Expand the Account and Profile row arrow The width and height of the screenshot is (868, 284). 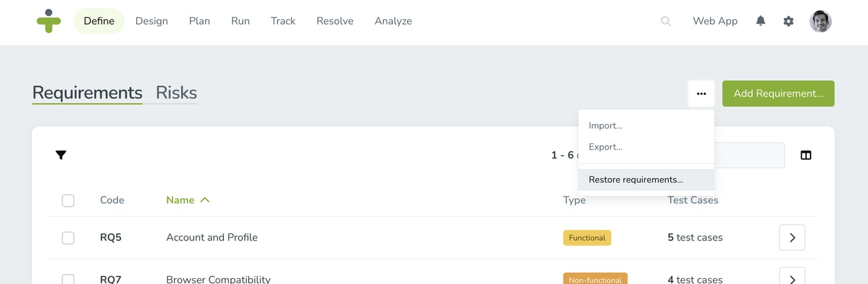click(792, 238)
